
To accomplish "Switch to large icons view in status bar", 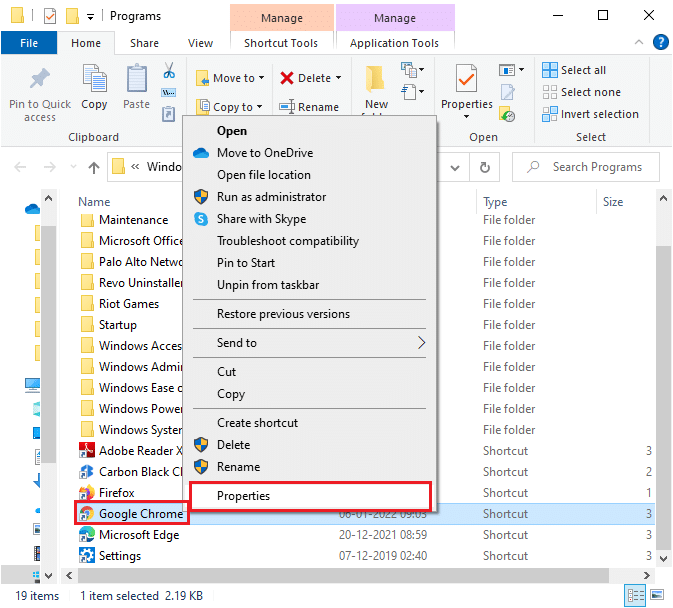I will (x=657, y=596).
